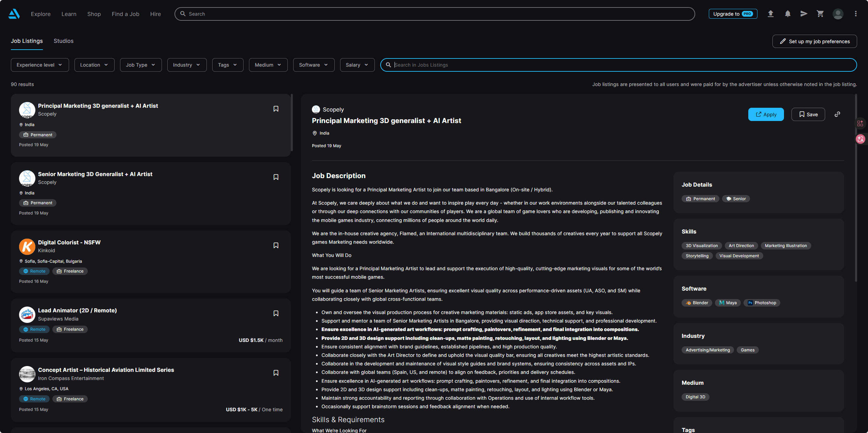Click the Supaviews Media logo thumbnail
Viewport: 868px width, 433px height.
27,315
